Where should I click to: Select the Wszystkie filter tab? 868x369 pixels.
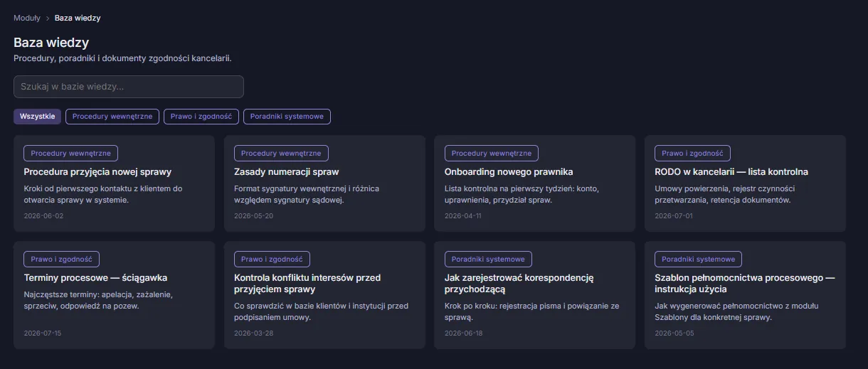pos(37,117)
